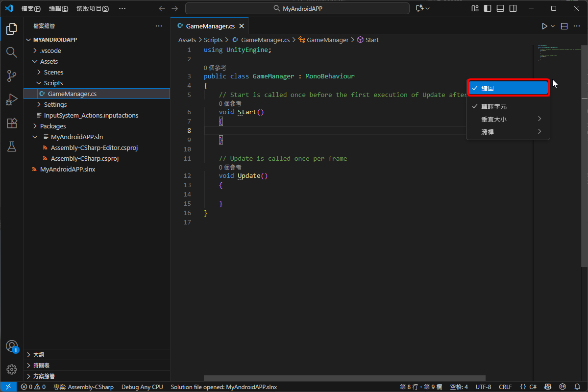Collapse the Scripts folder
This screenshot has width=588, height=392.
53,83
